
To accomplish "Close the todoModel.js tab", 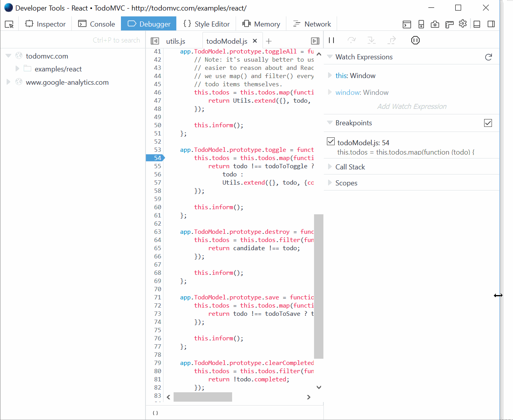I will [255, 41].
